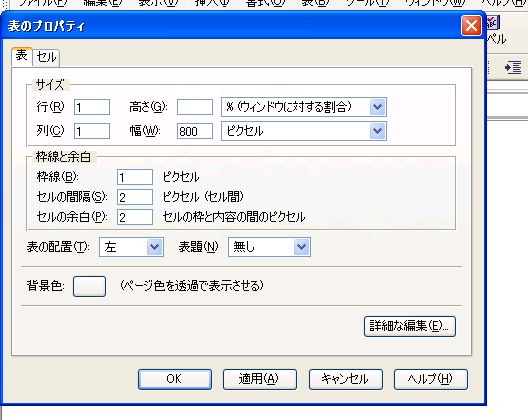Click the セルの余白 padding input field
The height and width of the screenshot is (420, 528).
135,217
